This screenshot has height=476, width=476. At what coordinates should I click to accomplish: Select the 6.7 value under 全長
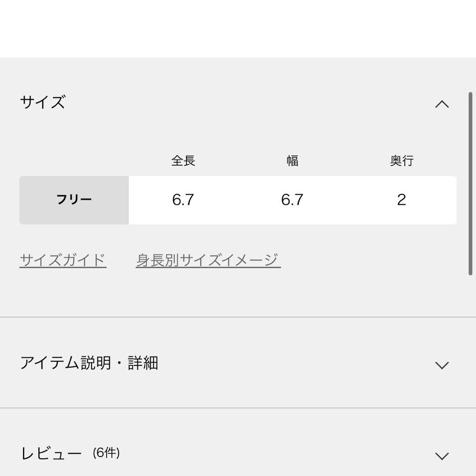[183, 200]
